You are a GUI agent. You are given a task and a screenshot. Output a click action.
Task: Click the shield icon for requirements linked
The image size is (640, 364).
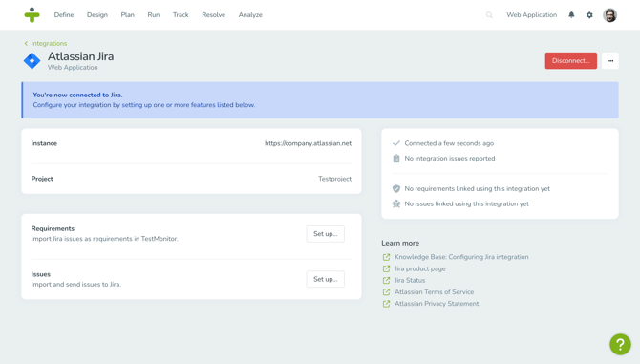click(x=395, y=188)
